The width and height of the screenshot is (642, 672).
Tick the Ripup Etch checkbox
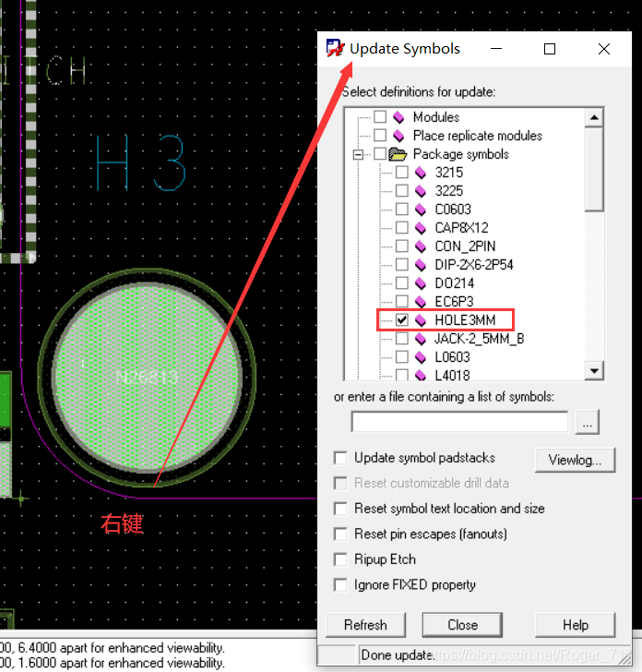[x=341, y=559]
